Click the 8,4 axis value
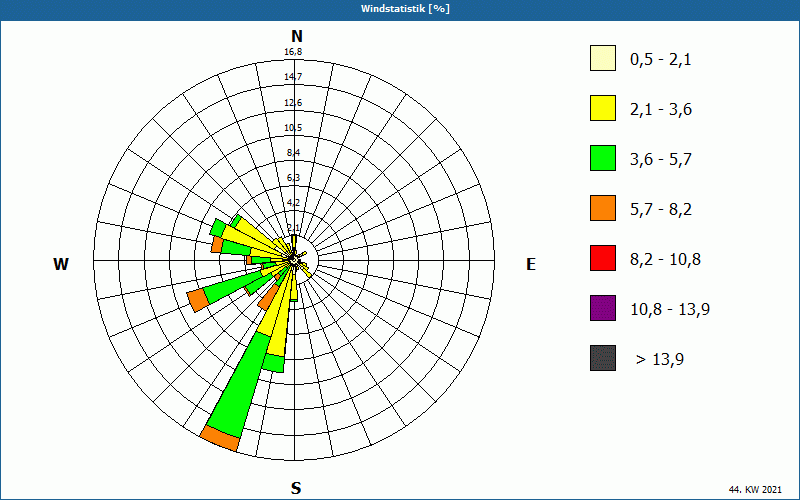This screenshot has width=800, height=500. [293, 153]
